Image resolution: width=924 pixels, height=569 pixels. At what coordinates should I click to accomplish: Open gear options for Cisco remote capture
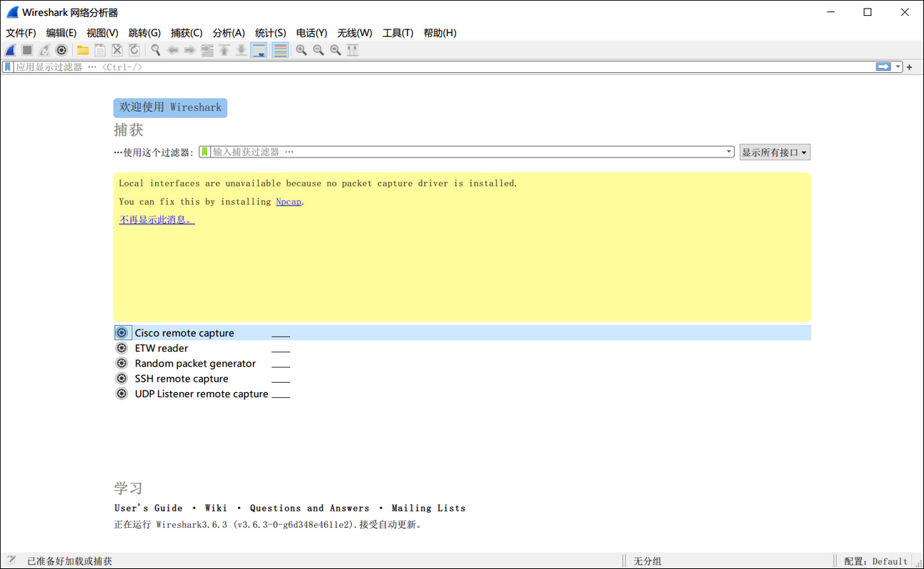tap(122, 333)
